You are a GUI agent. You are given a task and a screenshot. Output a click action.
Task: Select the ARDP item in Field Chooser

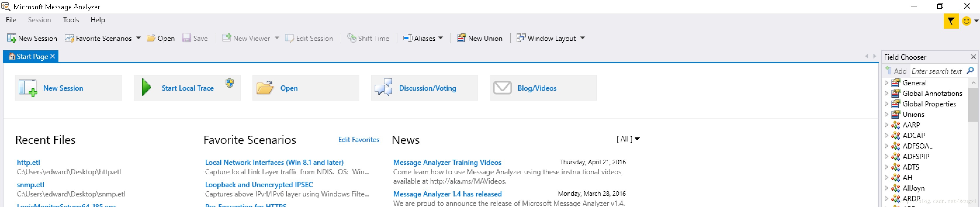coord(911,199)
